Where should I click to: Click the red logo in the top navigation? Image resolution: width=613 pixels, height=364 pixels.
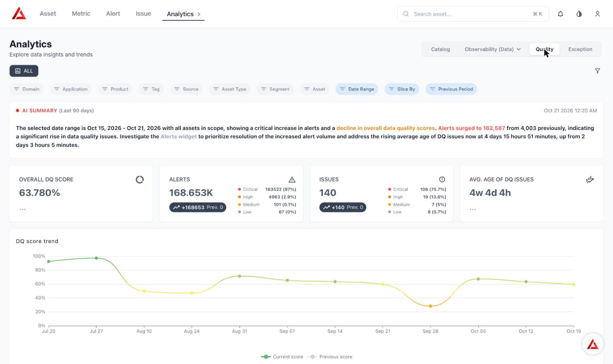pos(19,13)
